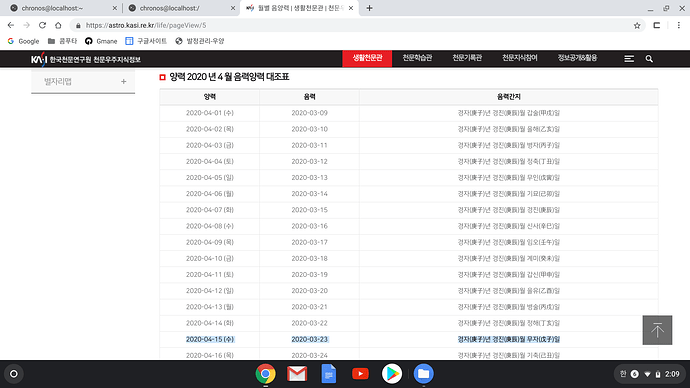Image resolution: width=690 pixels, height=388 pixels.
Task: Click the plus icon next to 별자리맵
Action: pyautogui.click(x=124, y=81)
